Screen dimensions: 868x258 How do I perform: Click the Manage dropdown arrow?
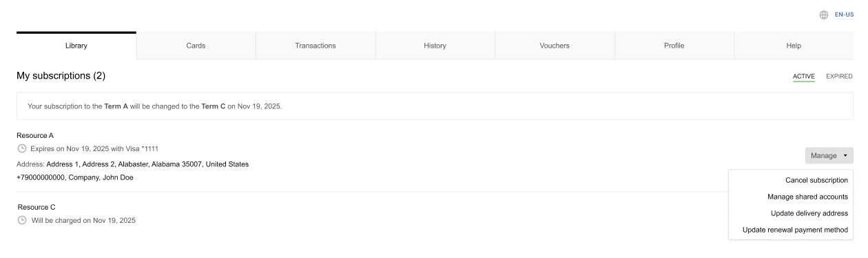845,156
